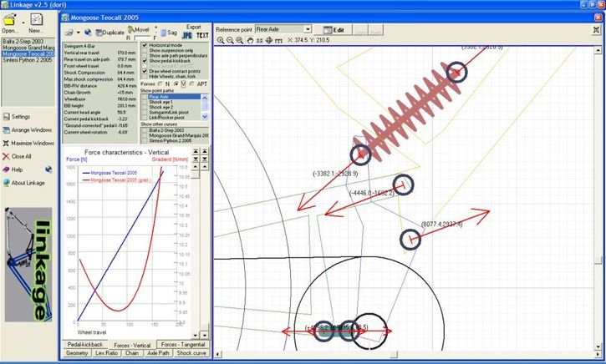Viewport: 606px width, 364px height.
Task: Select Mongoose Grand Marquis in bike list
Action: point(28,48)
